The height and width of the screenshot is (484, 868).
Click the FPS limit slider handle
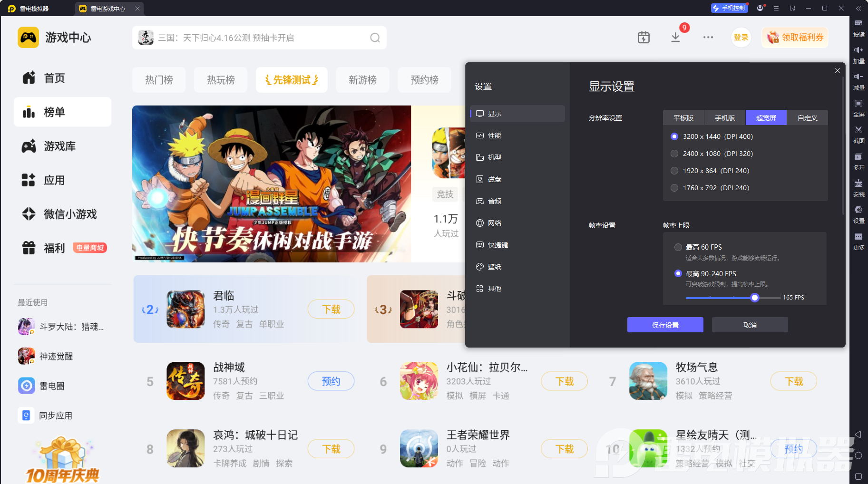(755, 298)
